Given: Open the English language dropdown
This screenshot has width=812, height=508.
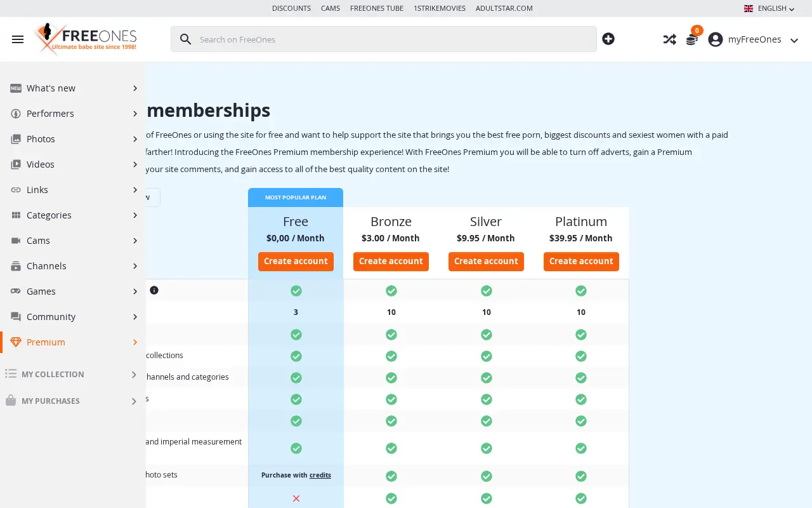Looking at the screenshot, I should click(769, 8).
